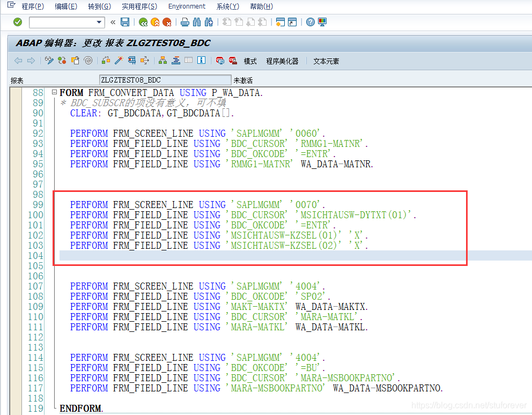
Task: Open the transaction command field dropdown
Action: click(x=99, y=23)
